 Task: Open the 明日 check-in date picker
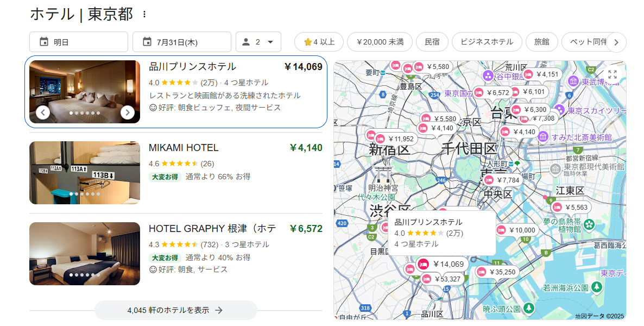[x=78, y=42]
